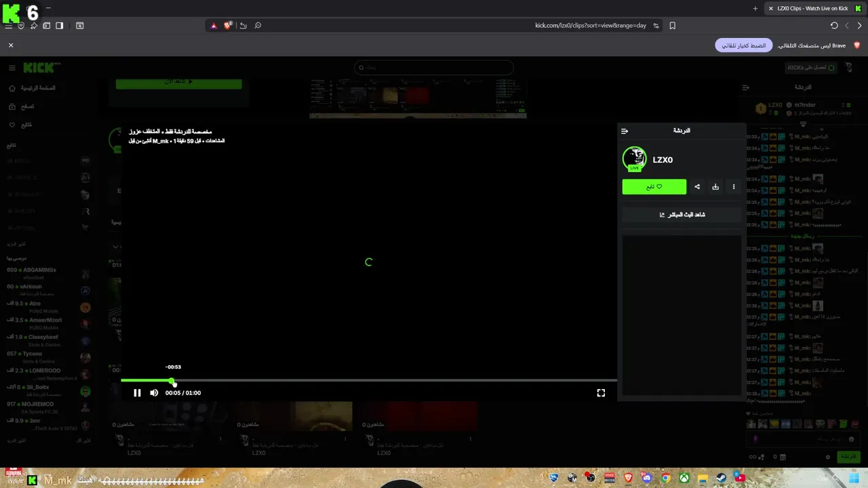Open LZX0 channel avatar
The image size is (868, 488).
coord(634,159)
